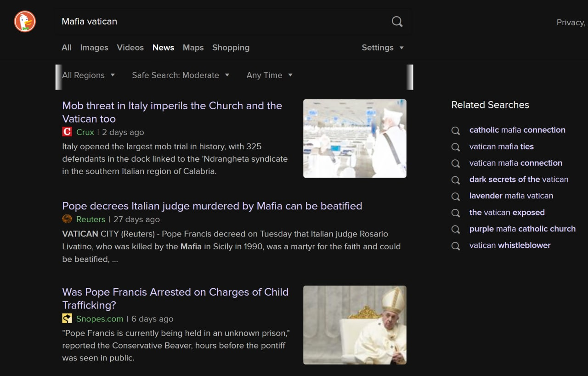Click search icon beside 'dark secrets of the vatican'
The image size is (588, 376).
click(456, 180)
